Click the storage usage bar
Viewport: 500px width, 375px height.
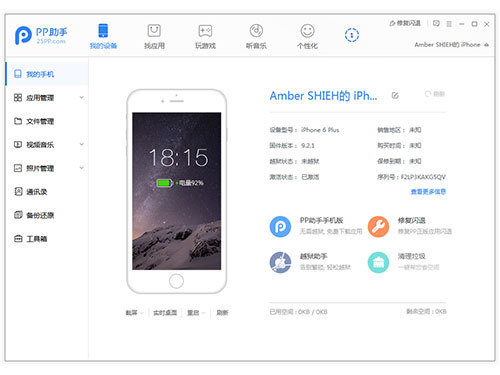[x=358, y=303]
